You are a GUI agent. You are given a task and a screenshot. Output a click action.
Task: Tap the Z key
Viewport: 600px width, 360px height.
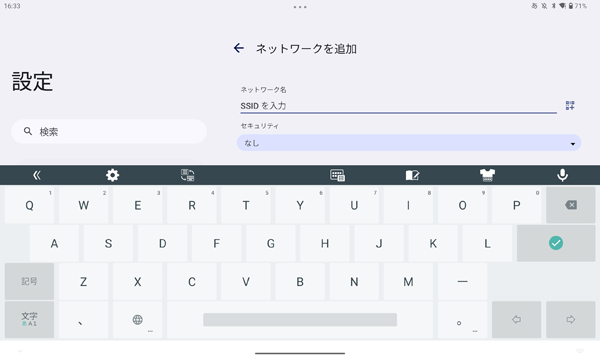83,281
